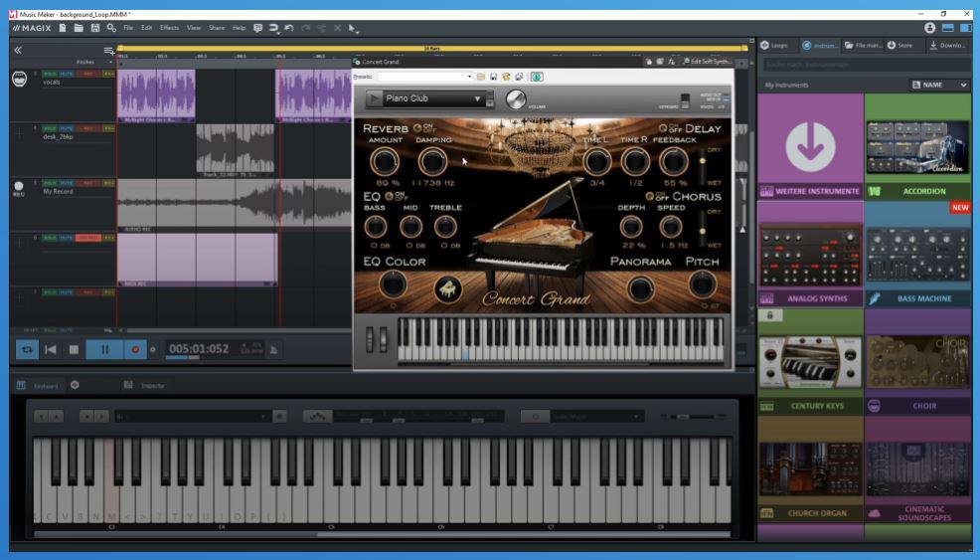Arm REC on the vocals track
Image resolution: width=980 pixels, height=560 pixels.
click(88, 74)
